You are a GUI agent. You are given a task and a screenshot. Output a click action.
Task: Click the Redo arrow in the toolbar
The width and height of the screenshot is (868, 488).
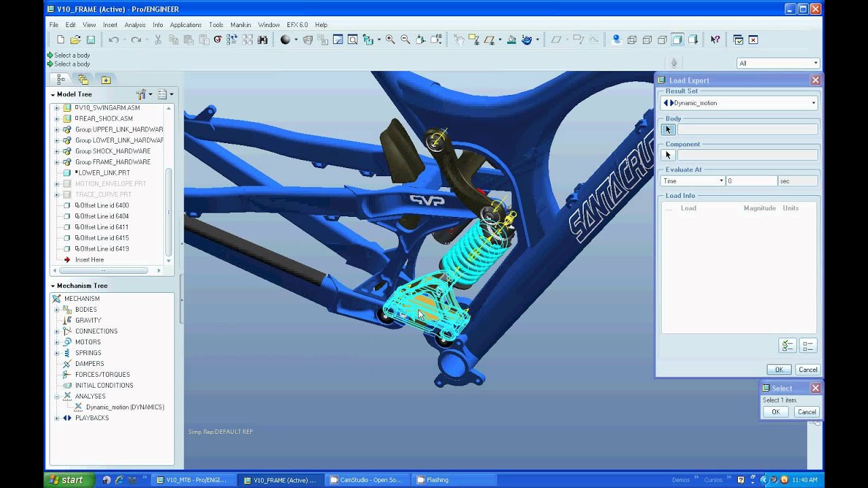click(136, 40)
